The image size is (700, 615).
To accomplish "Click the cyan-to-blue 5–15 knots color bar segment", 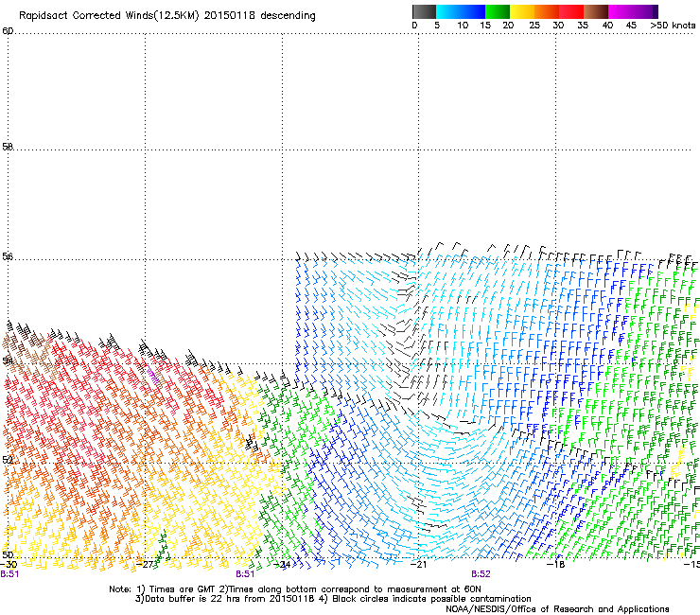I will click(x=461, y=11).
